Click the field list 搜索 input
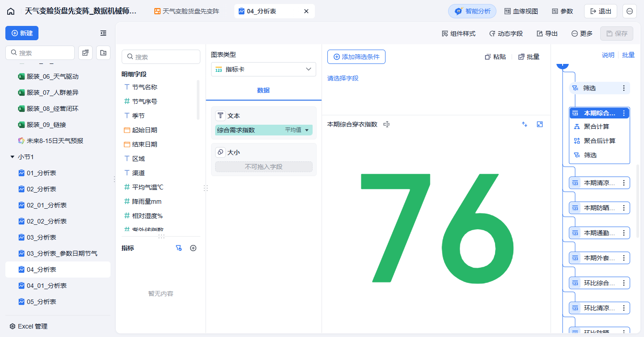 (x=161, y=57)
